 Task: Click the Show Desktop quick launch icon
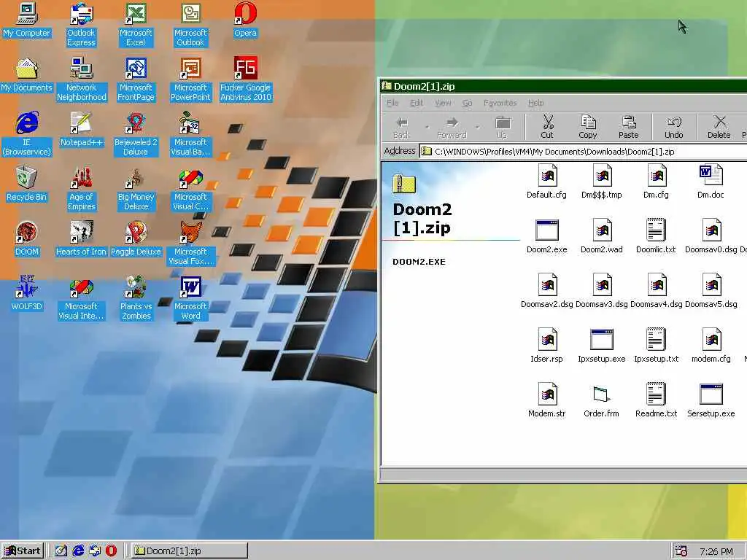pos(61,551)
